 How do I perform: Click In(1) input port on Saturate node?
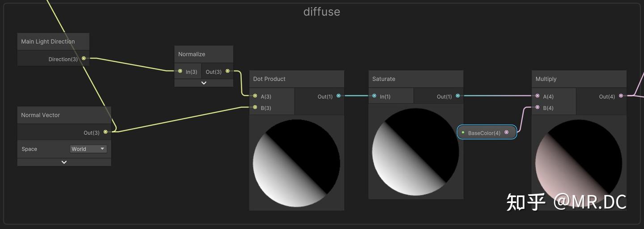(374, 95)
